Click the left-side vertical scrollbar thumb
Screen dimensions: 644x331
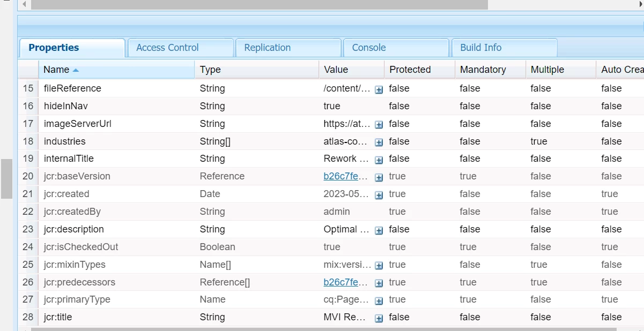click(6, 178)
